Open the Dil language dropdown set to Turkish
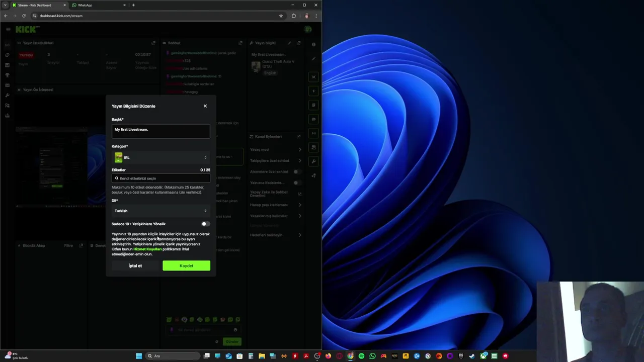 click(161, 211)
